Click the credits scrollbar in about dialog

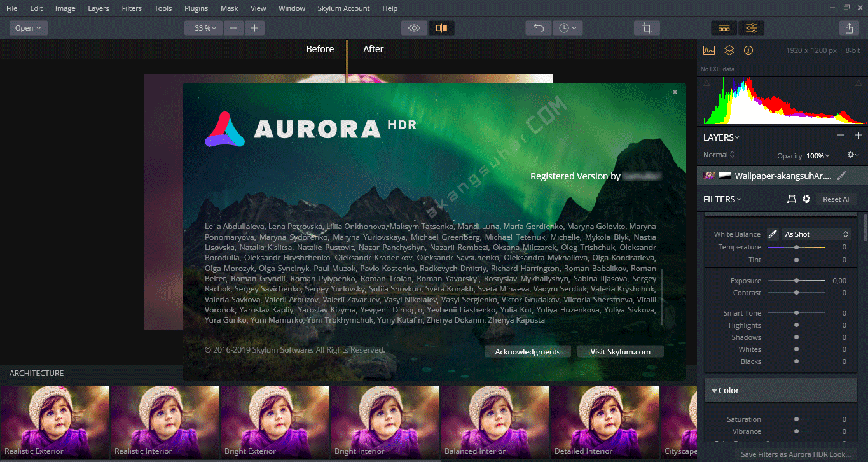point(662,297)
